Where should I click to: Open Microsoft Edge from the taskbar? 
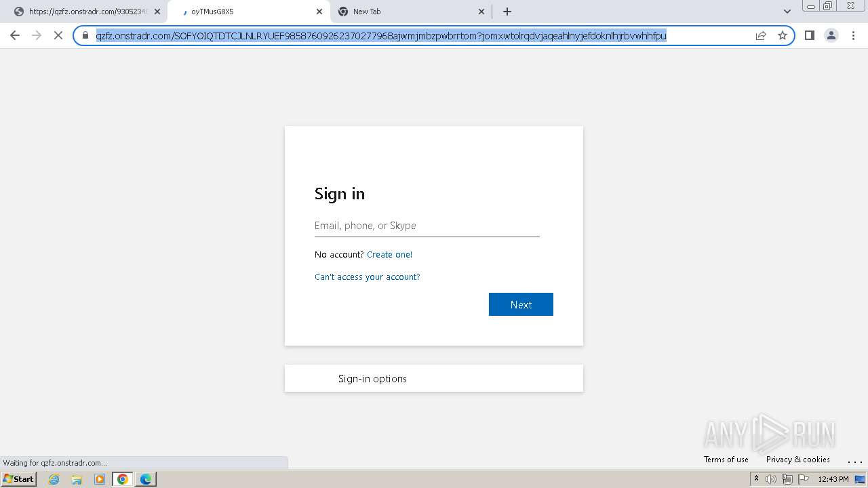pos(146,479)
